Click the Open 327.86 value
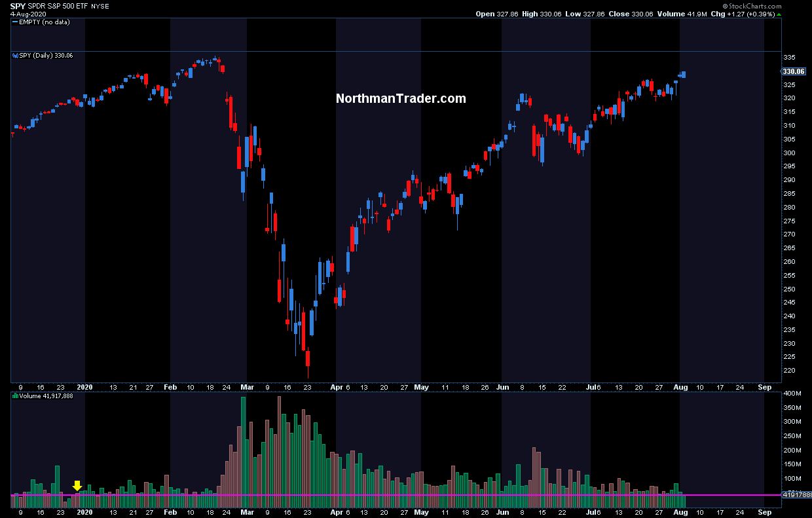Screen dimensions: 812x518 (x=496, y=14)
